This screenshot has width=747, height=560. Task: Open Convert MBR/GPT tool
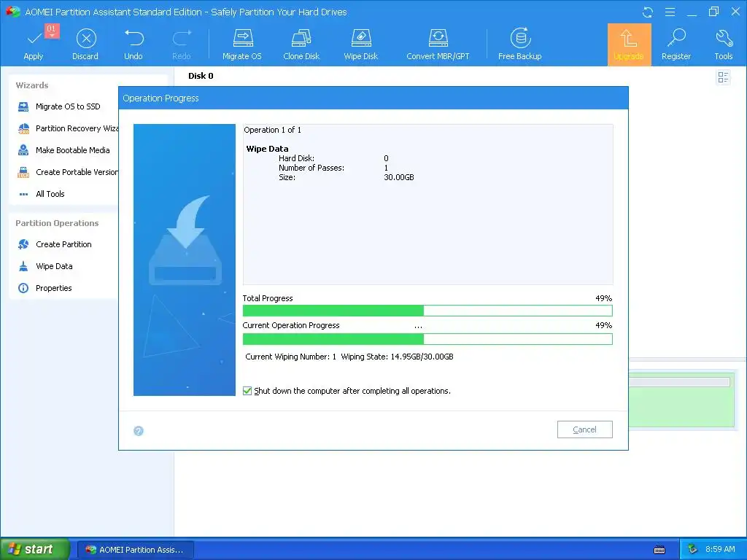click(x=438, y=44)
